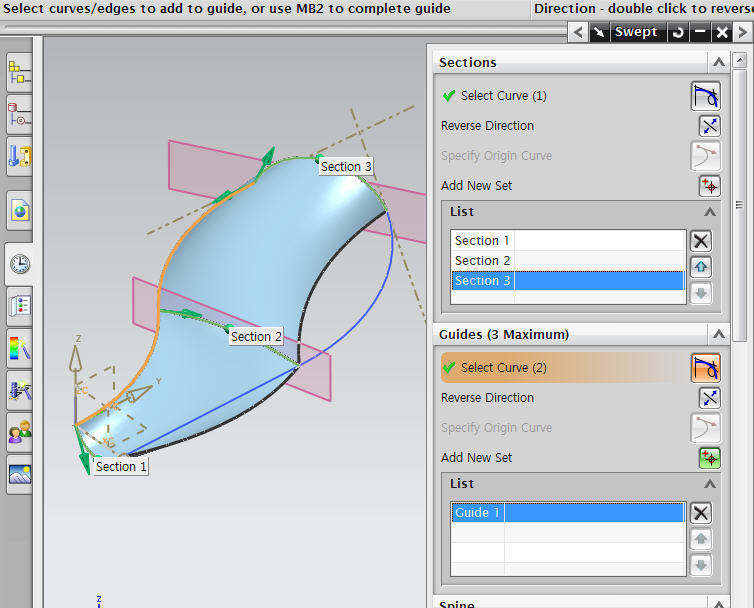The height and width of the screenshot is (608, 754).
Task: Click Select Curve icon in Sections group
Action: [706, 96]
